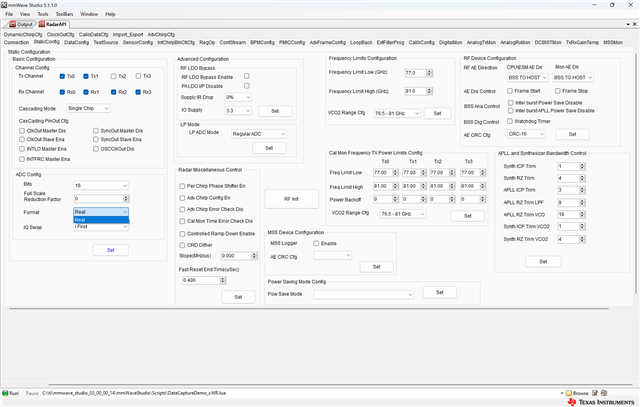The width and height of the screenshot is (640, 407).
Task: Click the RF Init button
Action: pyautogui.click(x=291, y=199)
